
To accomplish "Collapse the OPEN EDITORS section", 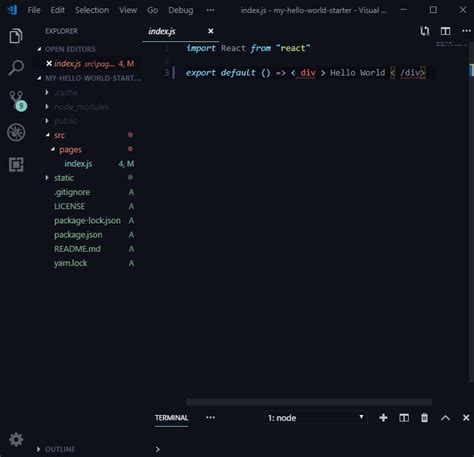I will pyautogui.click(x=70, y=49).
